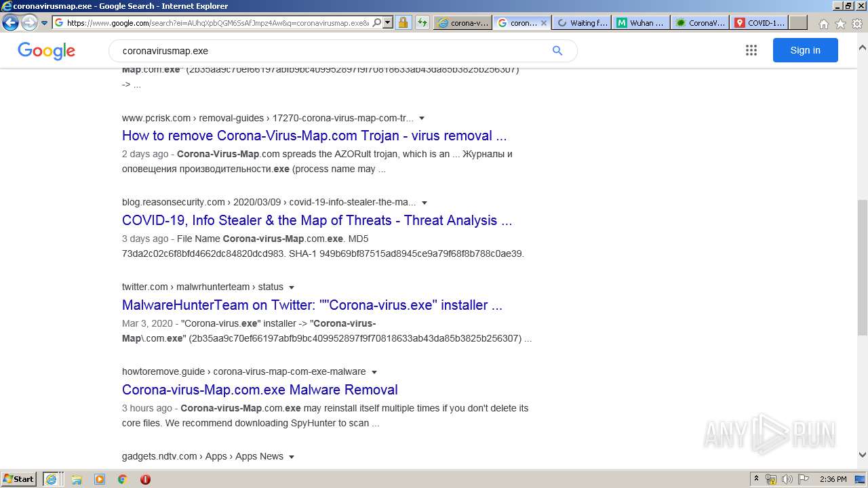The width and height of the screenshot is (868, 488).
Task: Open the recent pages dropdown arrow
Action: [x=44, y=23]
